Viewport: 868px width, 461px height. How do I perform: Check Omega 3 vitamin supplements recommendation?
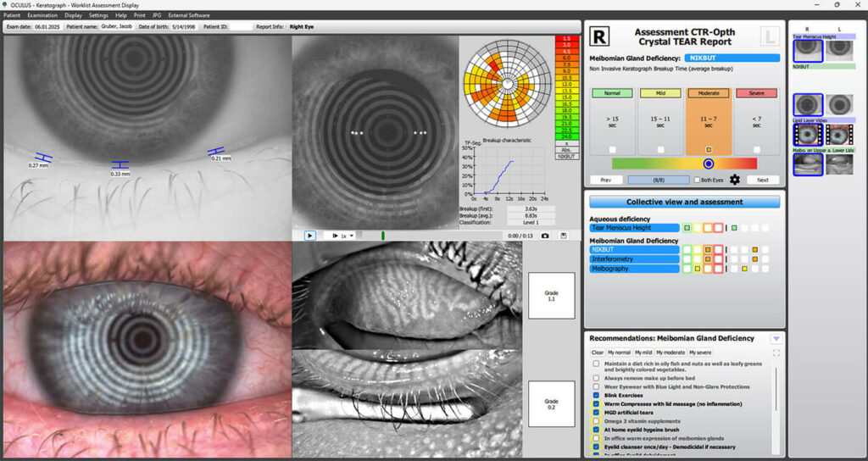point(596,421)
